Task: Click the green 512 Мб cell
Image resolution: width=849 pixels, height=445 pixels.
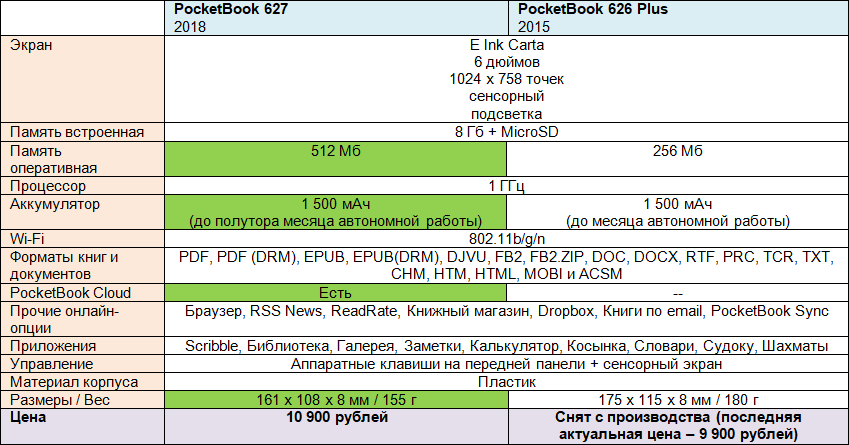Action: point(336,159)
